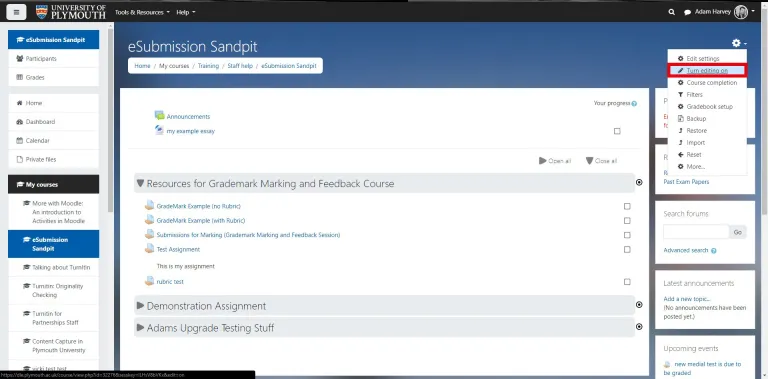Select radio for Resources for Grademark section
Screen dimensions: 768x379
(639, 182)
